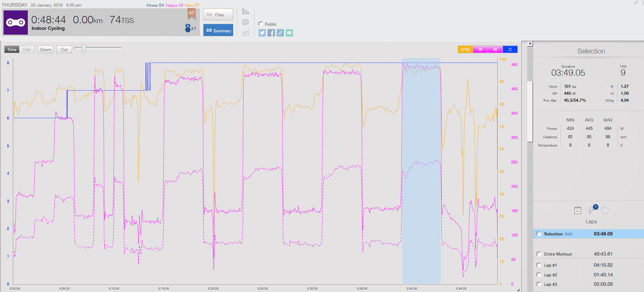The image size is (644, 292).
Task: Open the peak power lightning bolt icon
Action: (x=592, y=210)
